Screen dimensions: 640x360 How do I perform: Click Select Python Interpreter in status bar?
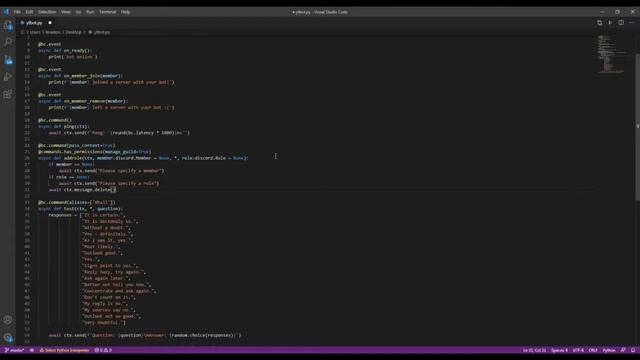coord(64,350)
